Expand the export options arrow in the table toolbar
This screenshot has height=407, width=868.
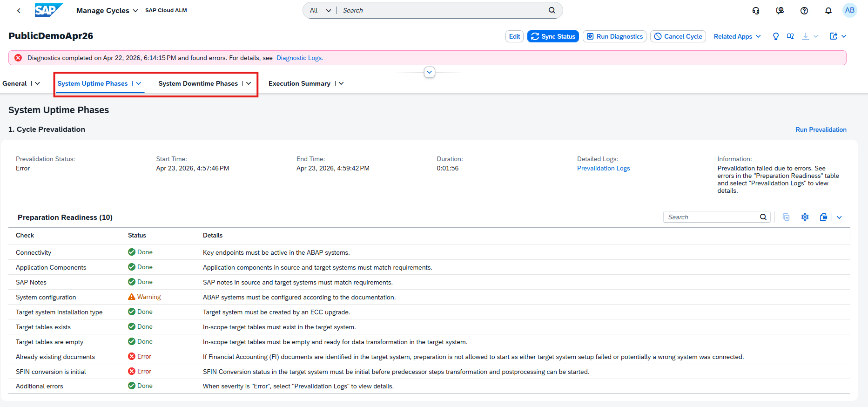point(839,217)
